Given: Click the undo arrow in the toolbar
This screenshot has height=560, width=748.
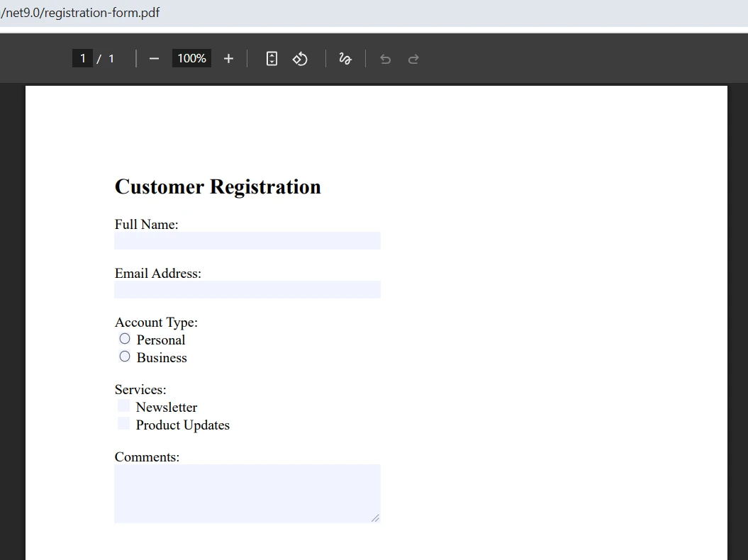Looking at the screenshot, I should [x=385, y=59].
